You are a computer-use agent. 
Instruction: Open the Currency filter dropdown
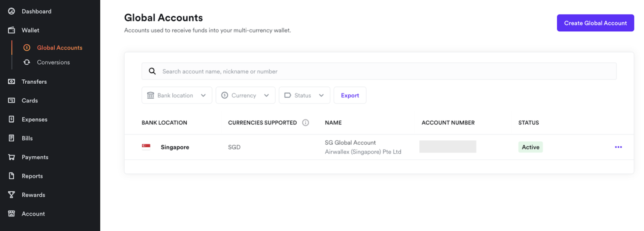click(x=245, y=95)
